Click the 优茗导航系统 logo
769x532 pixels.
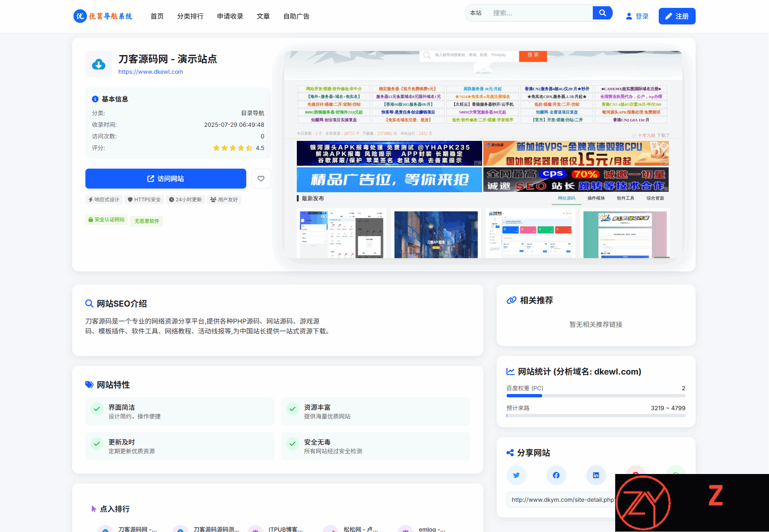[x=103, y=16]
